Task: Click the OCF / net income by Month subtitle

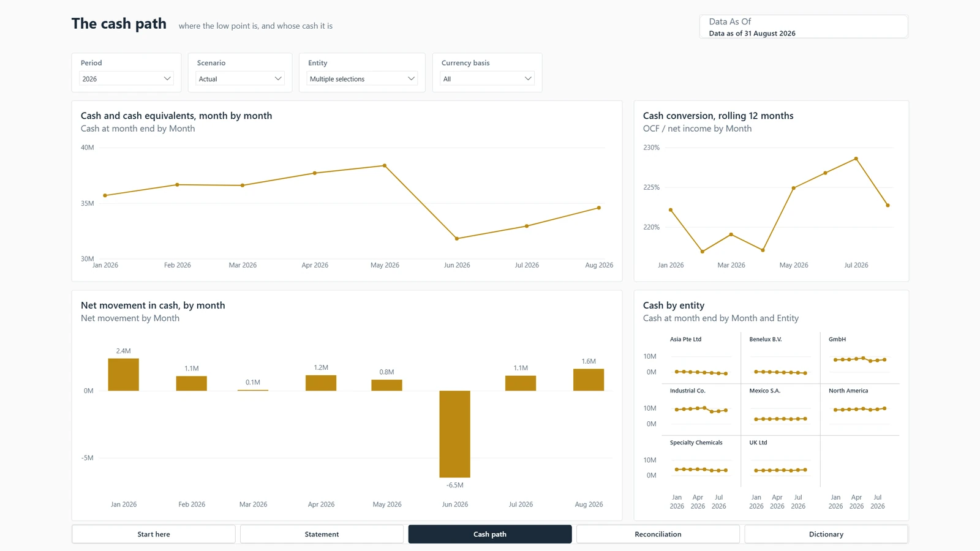Action: (x=697, y=129)
